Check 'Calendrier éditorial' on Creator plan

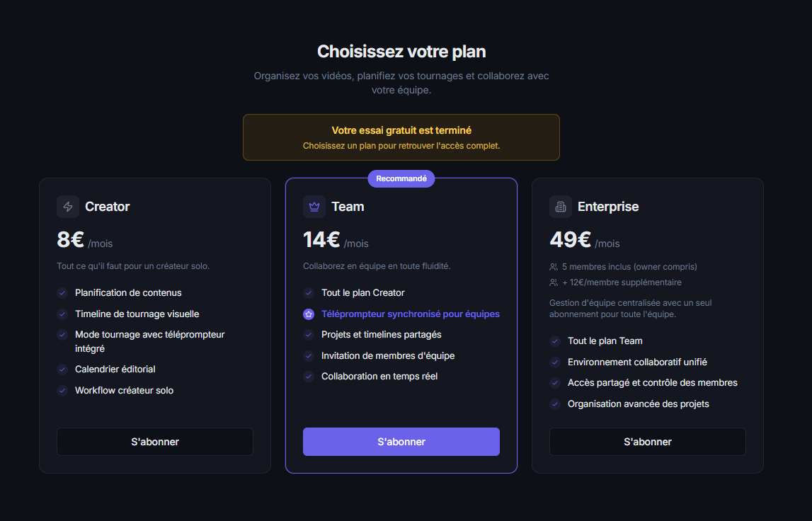tap(62, 369)
